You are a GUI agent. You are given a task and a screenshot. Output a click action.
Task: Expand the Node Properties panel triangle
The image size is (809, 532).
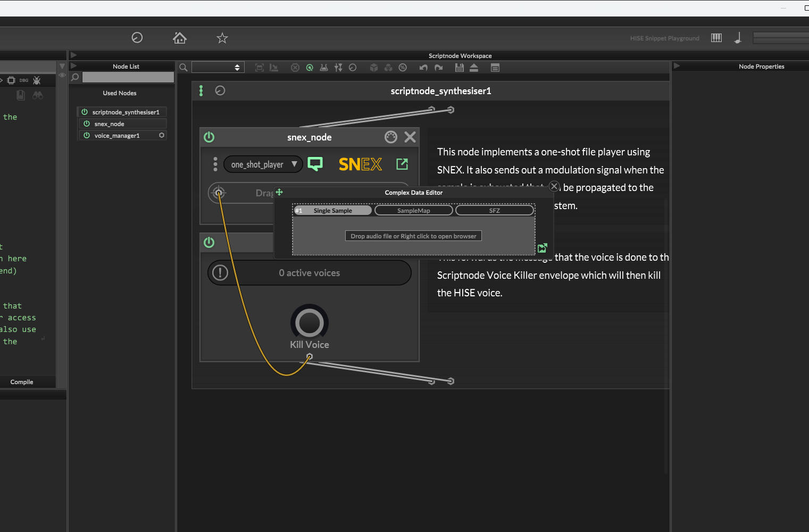(677, 66)
